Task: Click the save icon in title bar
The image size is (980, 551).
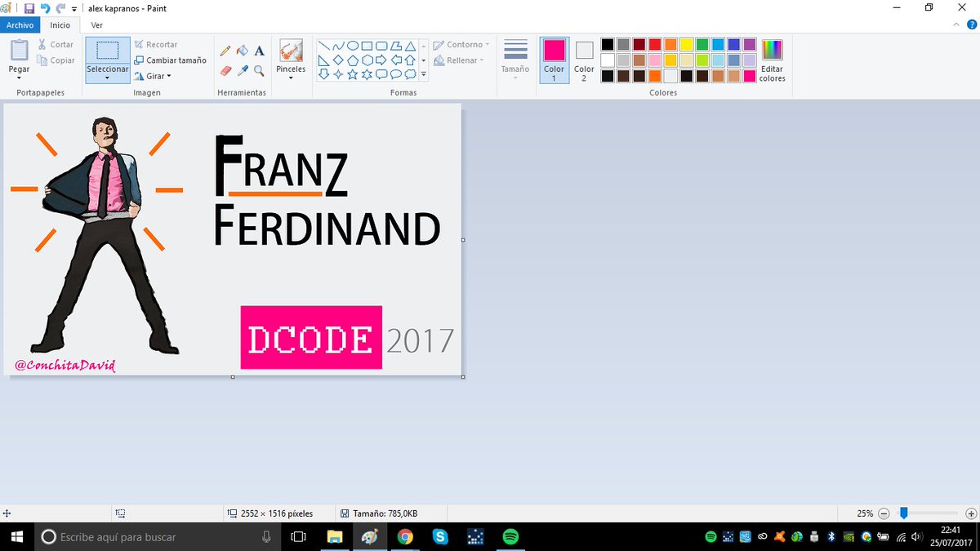Action: click(x=29, y=8)
